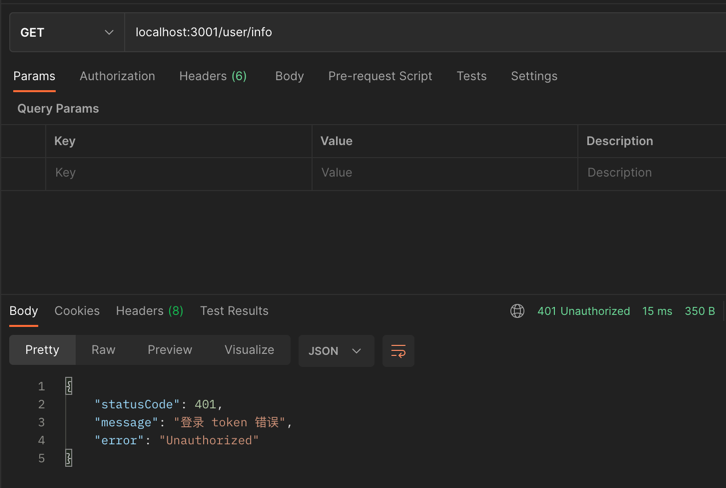Viewport: 726px width, 488px height.
Task: Switch to the Authorization tab
Action: [x=117, y=76]
